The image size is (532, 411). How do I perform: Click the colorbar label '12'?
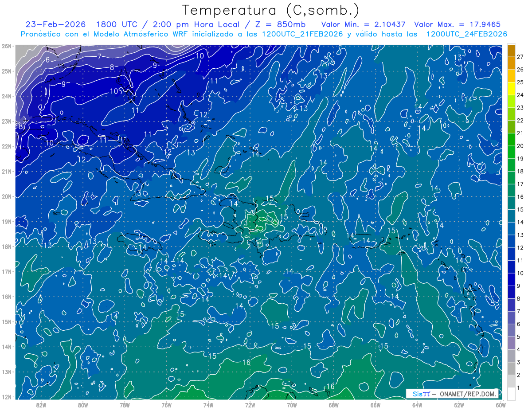point(520,247)
